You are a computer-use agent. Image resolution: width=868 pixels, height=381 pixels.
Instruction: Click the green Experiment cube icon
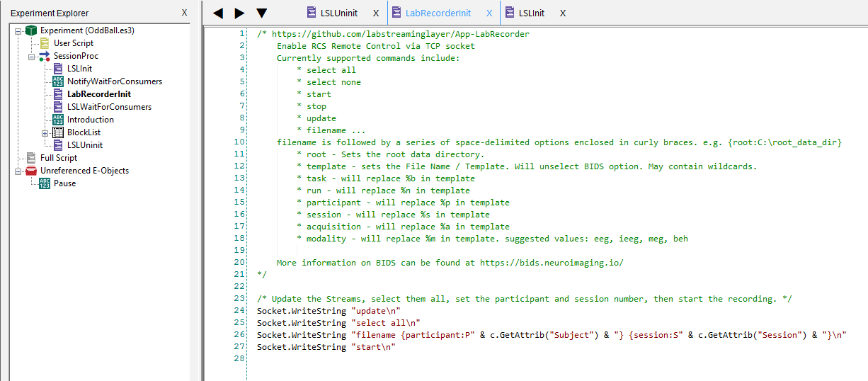tap(30, 30)
